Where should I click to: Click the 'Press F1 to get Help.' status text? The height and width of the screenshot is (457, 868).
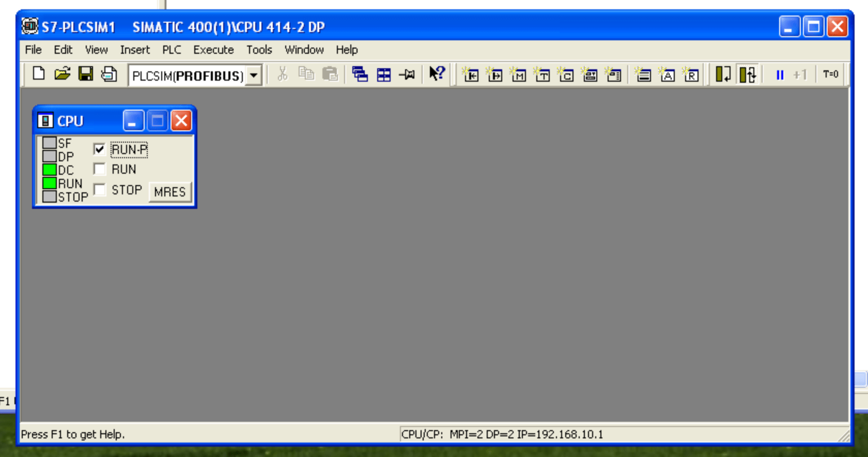(x=73, y=434)
